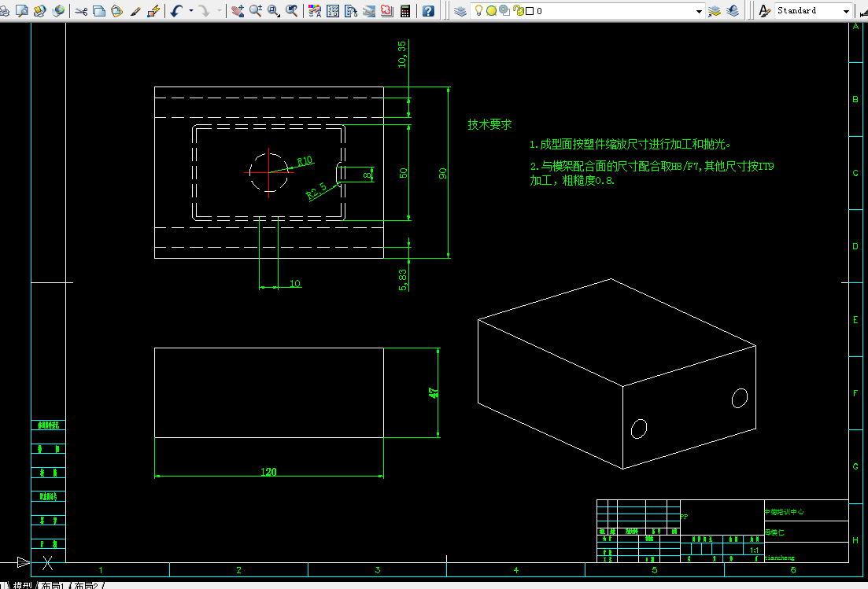868x589 pixels.
Task: Cut selection with the scissors icon
Action: coord(81,10)
